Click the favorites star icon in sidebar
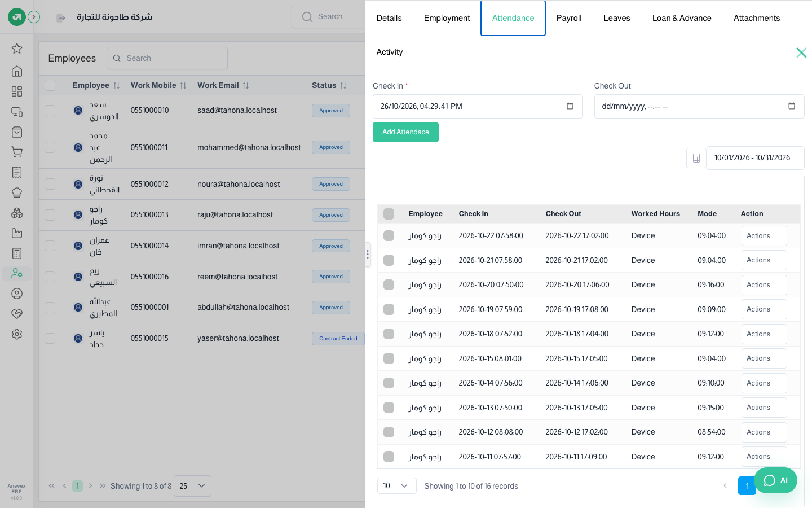 [x=17, y=49]
